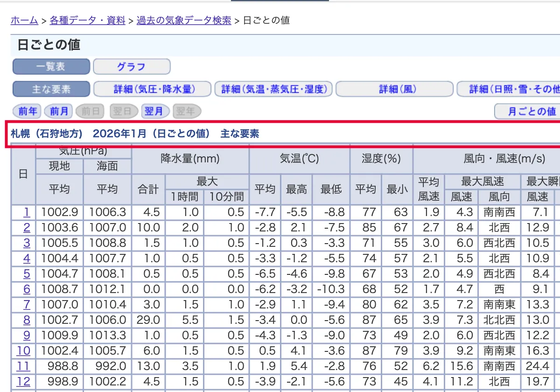Click the 日ごとの値 page heading
This screenshot has height=392, width=560.
(x=49, y=45)
